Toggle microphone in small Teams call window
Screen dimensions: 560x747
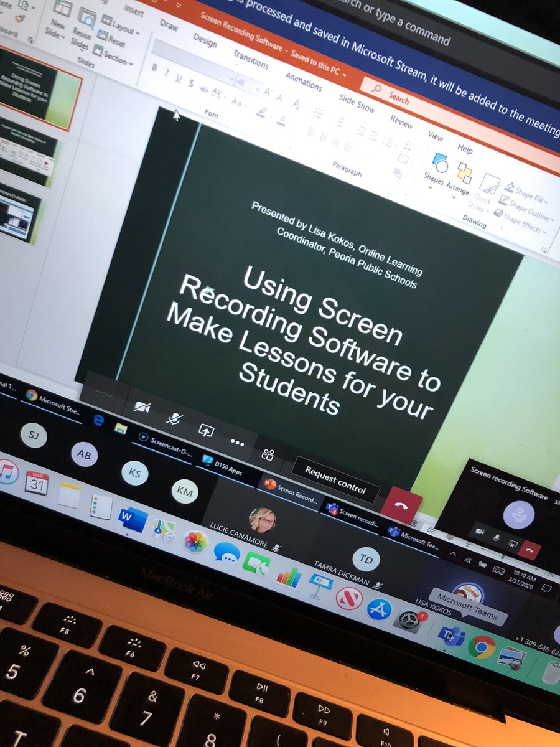pos(497,537)
